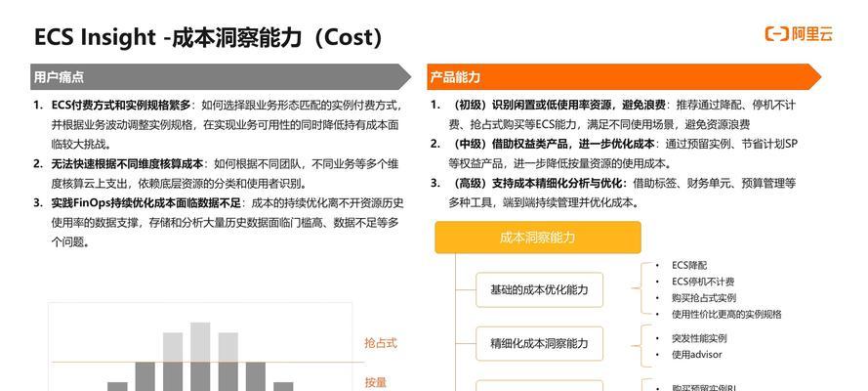The width and height of the screenshot is (868, 391).
Task: Click the text '（初级）识别闲置或低使用率资源，避免浪费'
Action: pyautogui.click(x=557, y=106)
